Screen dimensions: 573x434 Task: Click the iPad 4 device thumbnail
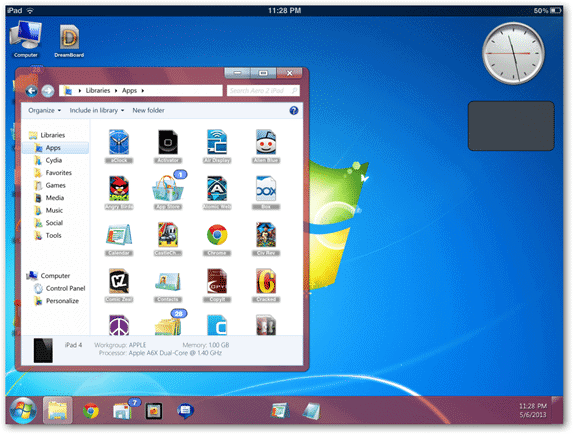click(x=43, y=350)
